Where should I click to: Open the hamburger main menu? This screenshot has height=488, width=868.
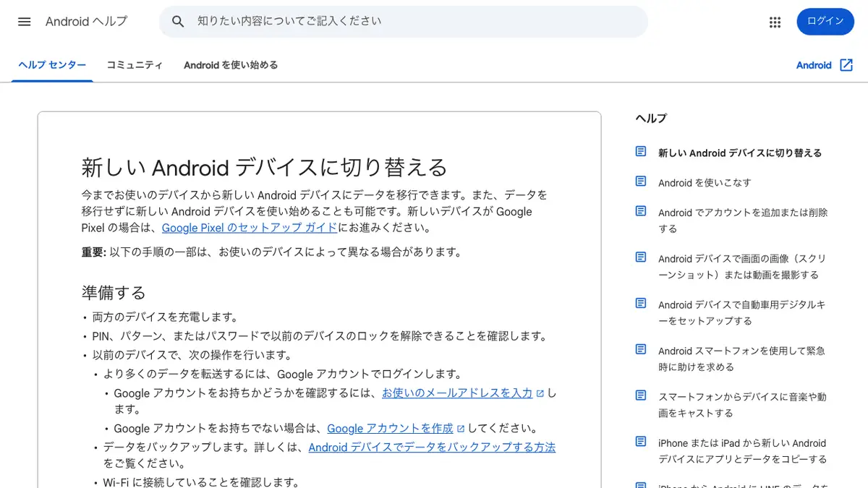tap(24, 22)
